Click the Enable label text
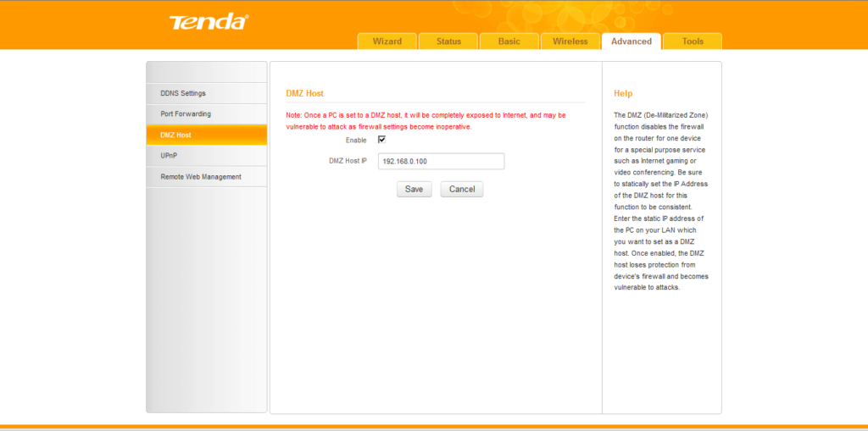Viewport: 868px width, 431px height. [x=356, y=140]
